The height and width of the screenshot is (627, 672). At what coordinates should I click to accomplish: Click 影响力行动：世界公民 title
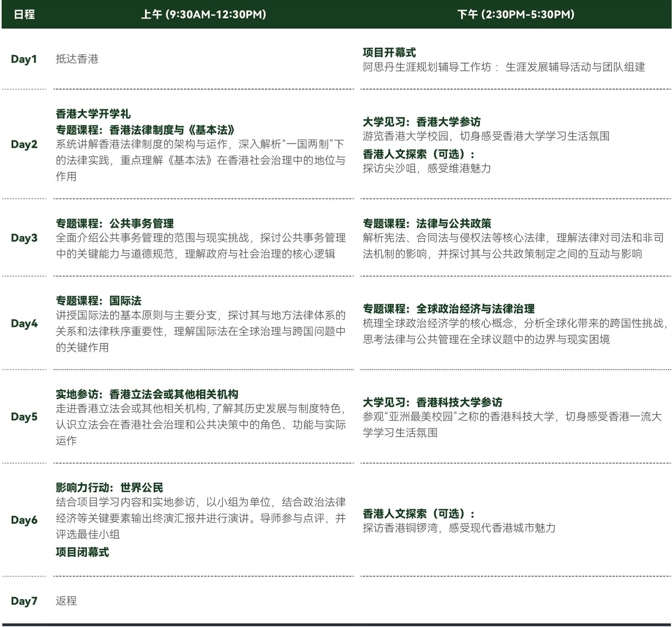coord(109,488)
